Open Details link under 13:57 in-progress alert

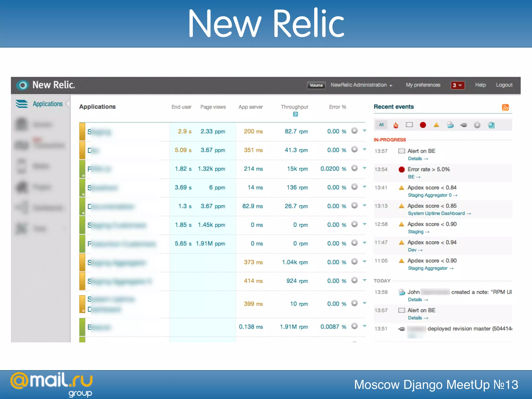(x=418, y=159)
